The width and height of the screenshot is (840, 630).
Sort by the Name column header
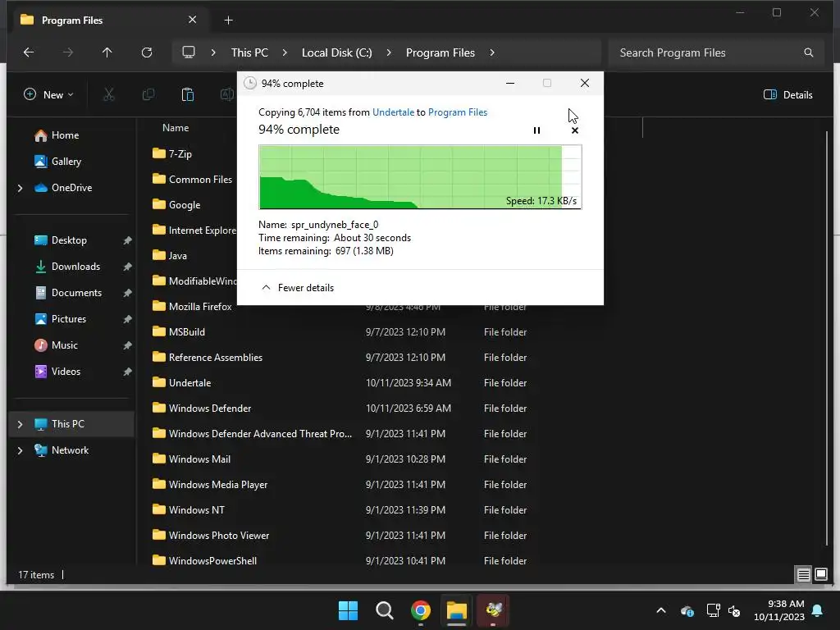click(176, 127)
